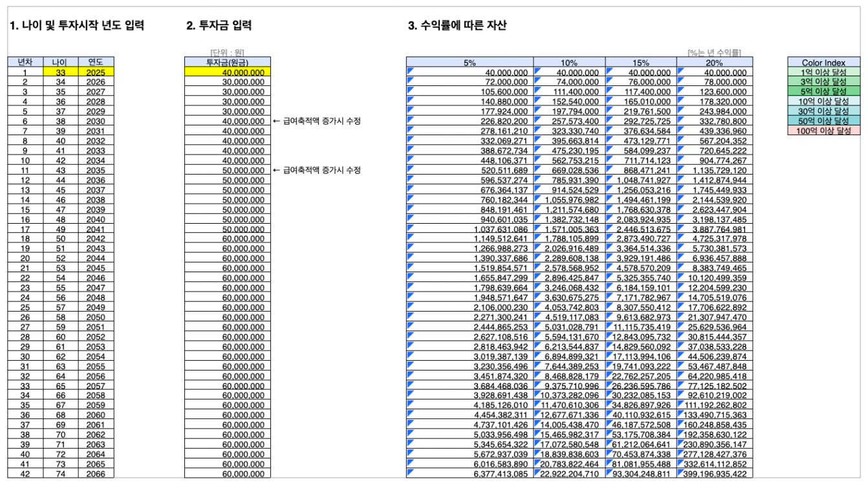Click the 15% value 53,175,708,384
The image size is (868, 483).
pos(640,435)
